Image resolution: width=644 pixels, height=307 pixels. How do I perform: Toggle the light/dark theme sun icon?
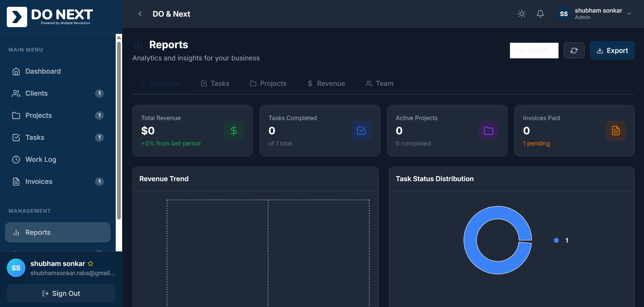[x=522, y=14]
